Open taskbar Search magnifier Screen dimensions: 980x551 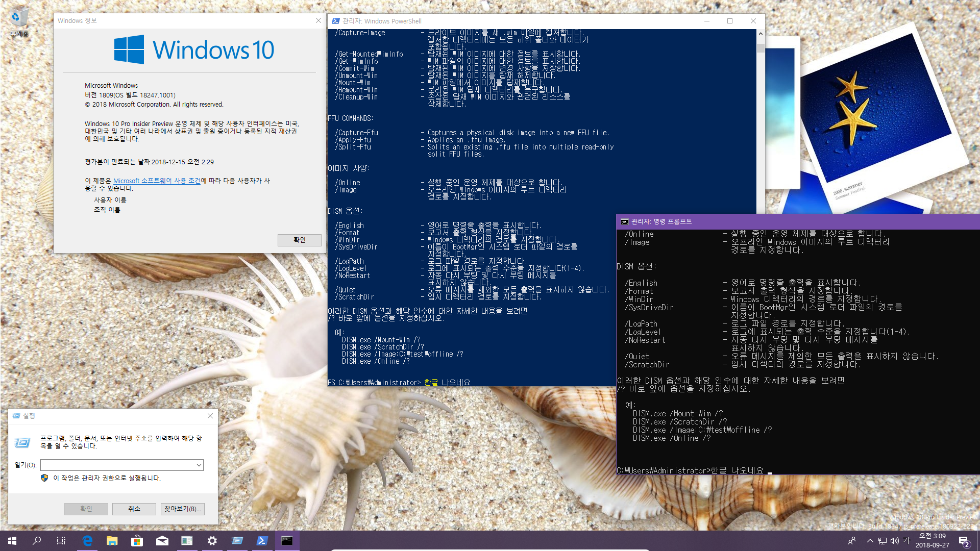tap(37, 541)
